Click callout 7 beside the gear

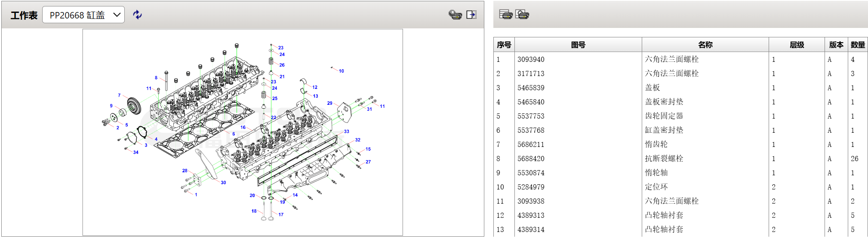tap(119, 95)
